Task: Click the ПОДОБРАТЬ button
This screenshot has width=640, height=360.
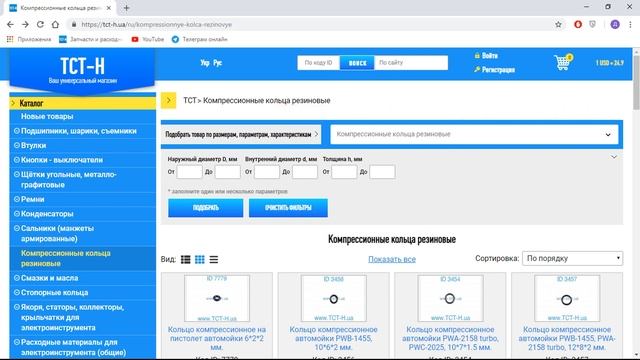Action: click(x=206, y=208)
